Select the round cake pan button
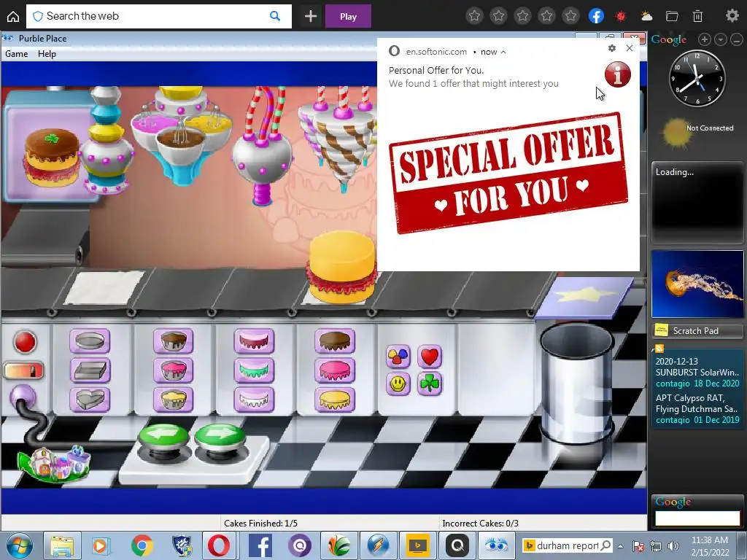747x560 pixels. [90, 341]
